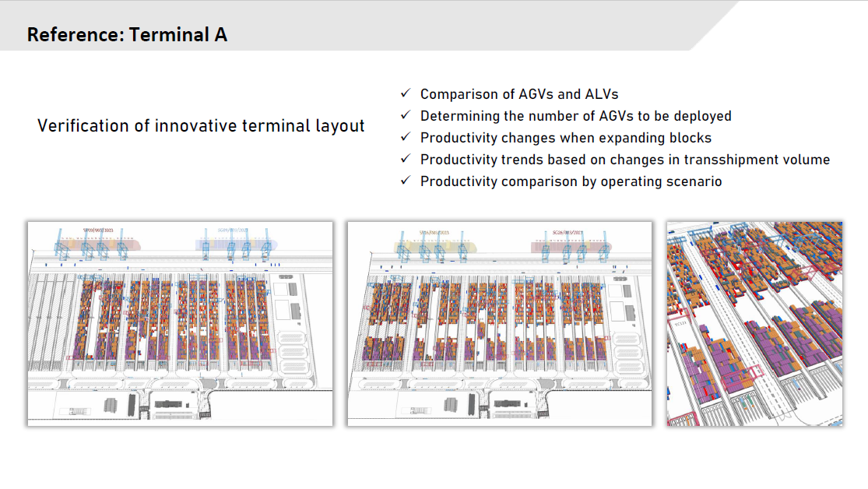Screen dimensions: 868x489
Task: Click checkmark beside the transshipment volume bullet
Action: [x=405, y=159]
